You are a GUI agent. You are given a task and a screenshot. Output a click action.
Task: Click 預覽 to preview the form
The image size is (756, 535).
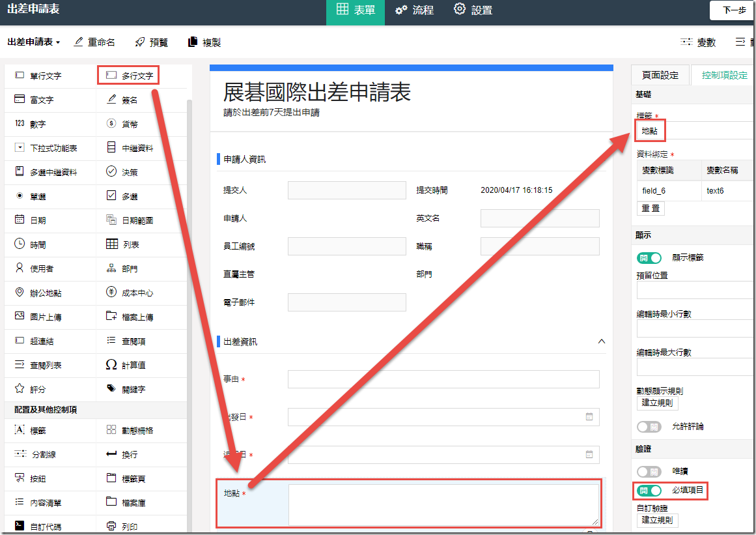[151, 42]
